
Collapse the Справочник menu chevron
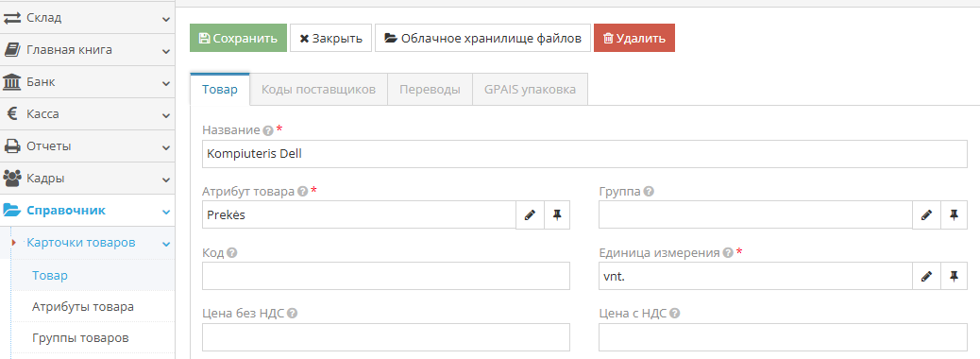point(165,212)
